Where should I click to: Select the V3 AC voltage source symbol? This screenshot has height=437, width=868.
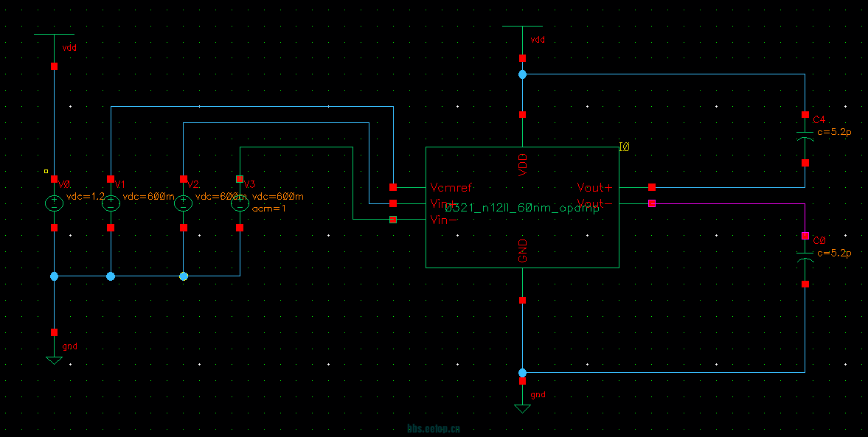[240, 203]
